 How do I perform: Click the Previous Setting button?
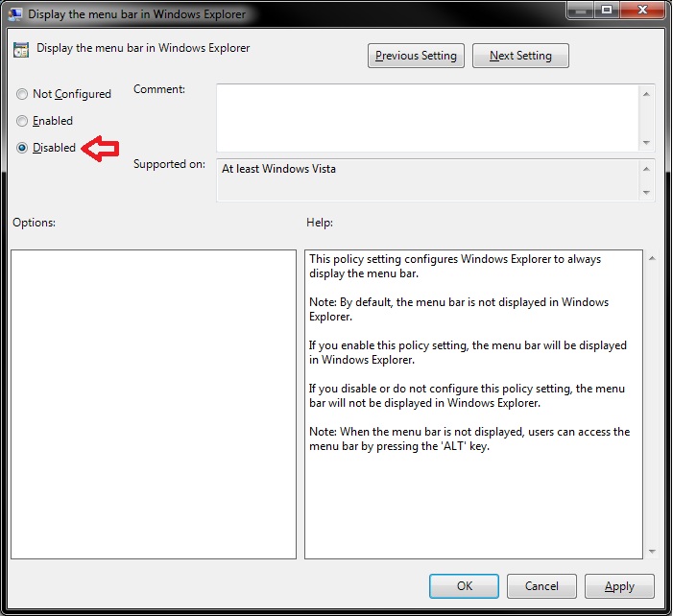click(x=416, y=56)
